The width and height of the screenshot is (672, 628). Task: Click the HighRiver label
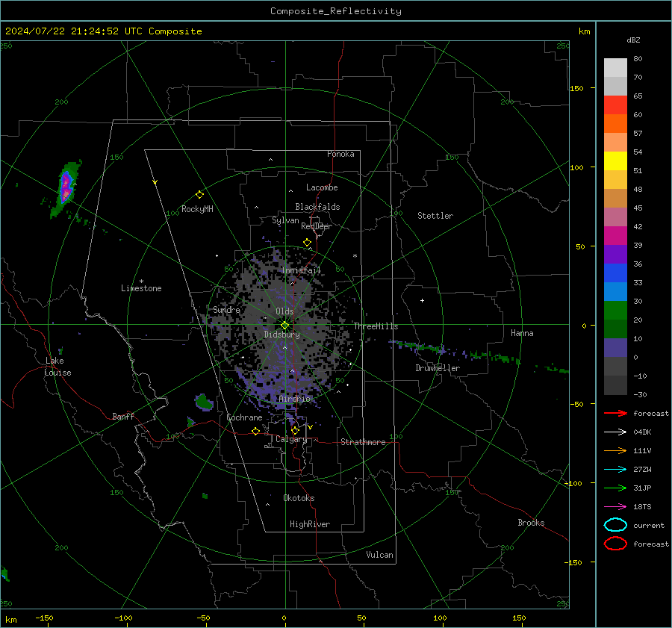click(x=310, y=524)
